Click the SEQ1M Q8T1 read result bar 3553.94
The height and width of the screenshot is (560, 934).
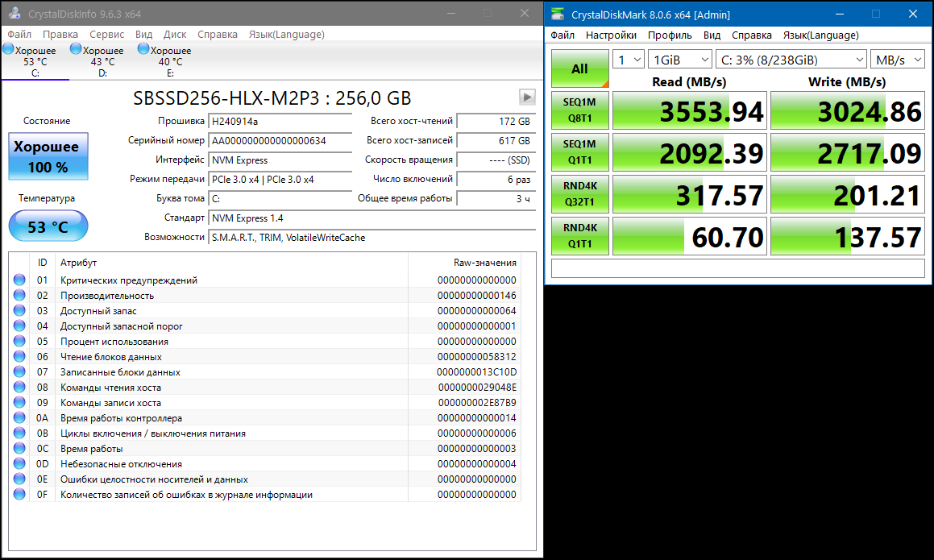click(x=690, y=110)
